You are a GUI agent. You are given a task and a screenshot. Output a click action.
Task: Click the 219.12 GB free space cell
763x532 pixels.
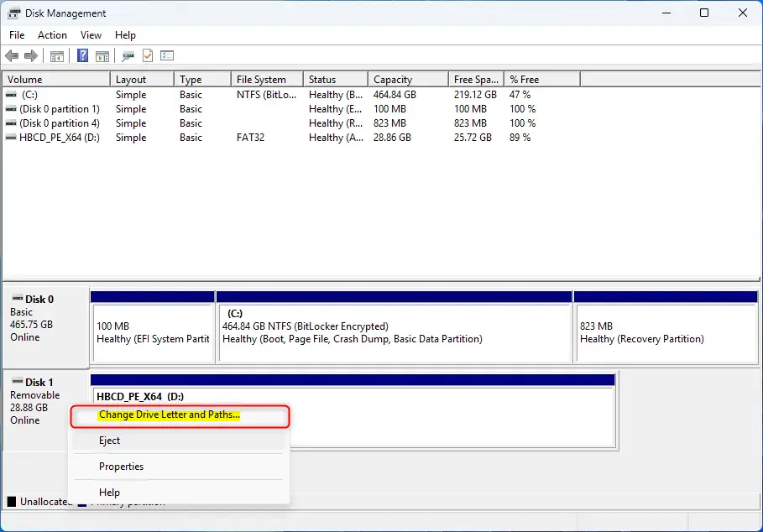pos(475,95)
